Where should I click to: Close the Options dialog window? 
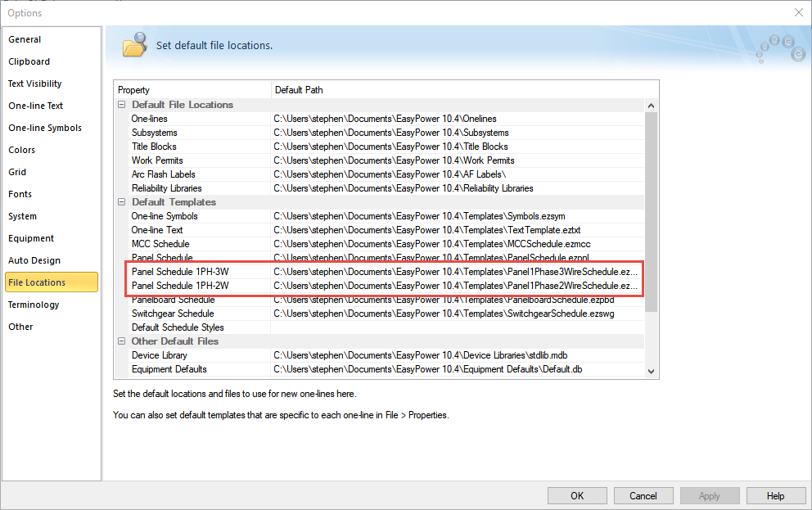[x=798, y=12]
